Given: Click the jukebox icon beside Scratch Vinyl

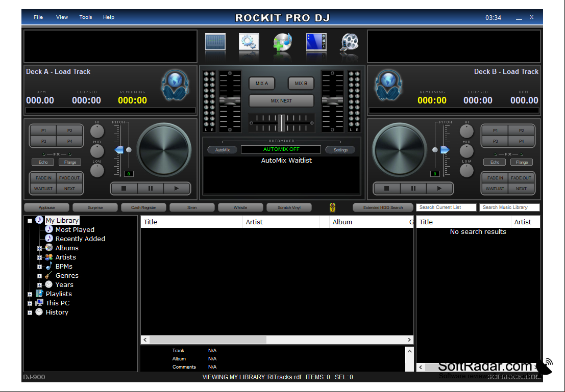Looking at the screenshot, I should coord(332,207).
